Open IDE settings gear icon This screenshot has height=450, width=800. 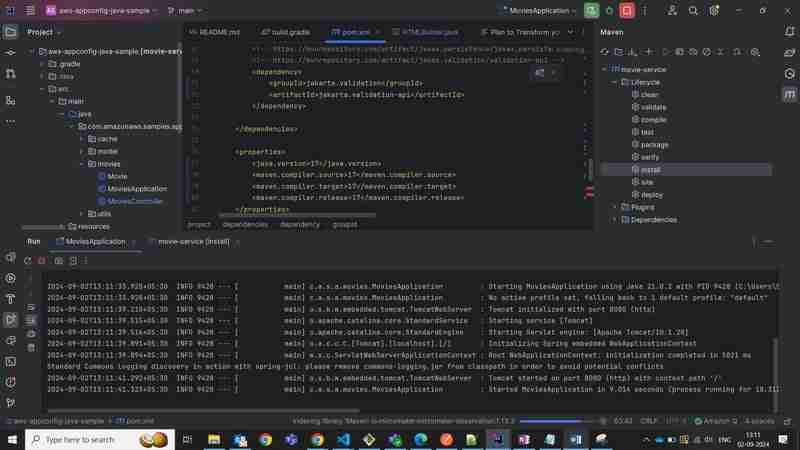click(x=714, y=10)
